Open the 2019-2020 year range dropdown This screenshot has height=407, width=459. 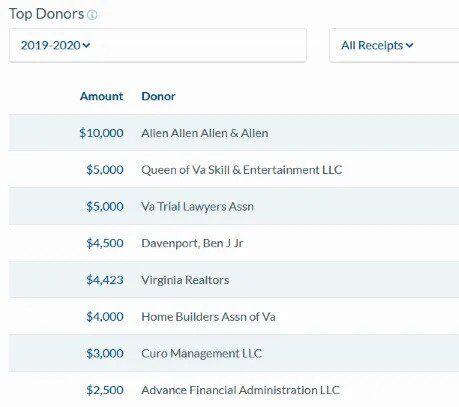tap(158, 45)
